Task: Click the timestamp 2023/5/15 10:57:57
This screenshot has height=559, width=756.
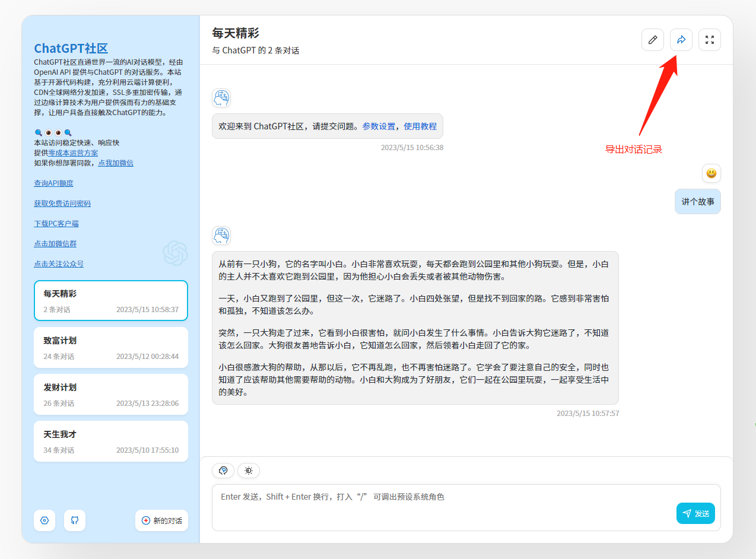Action: [587, 413]
